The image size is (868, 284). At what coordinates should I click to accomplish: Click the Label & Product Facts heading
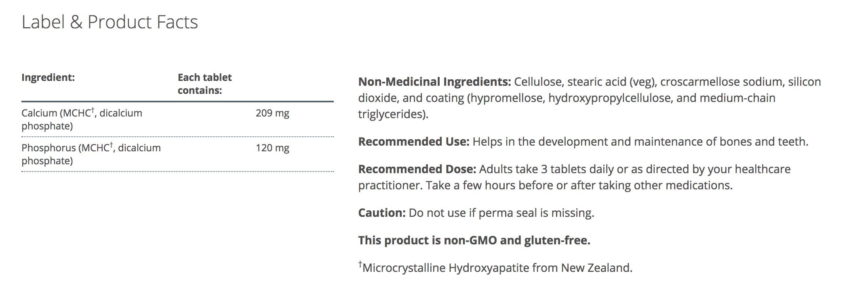click(110, 22)
